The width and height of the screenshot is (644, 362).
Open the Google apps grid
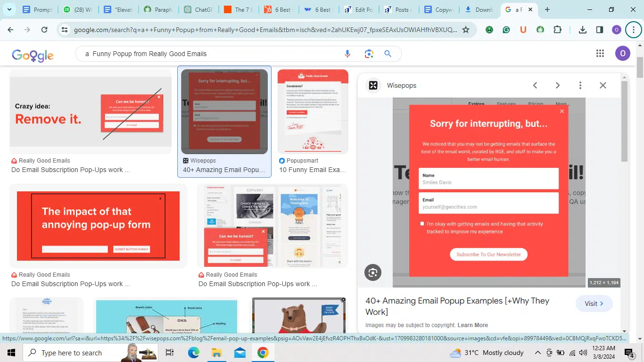[600, 54]
